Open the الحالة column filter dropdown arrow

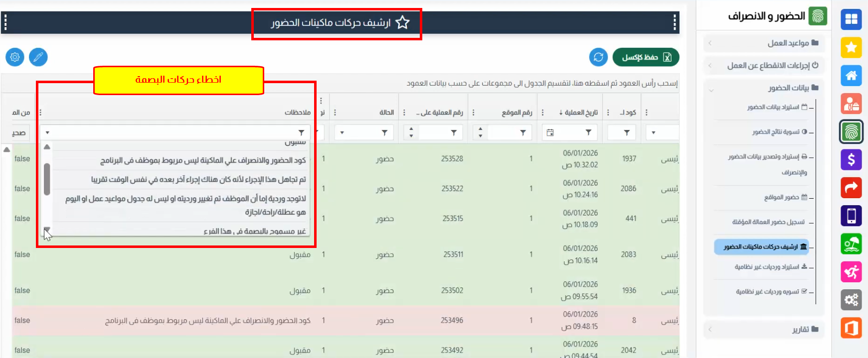342,133
